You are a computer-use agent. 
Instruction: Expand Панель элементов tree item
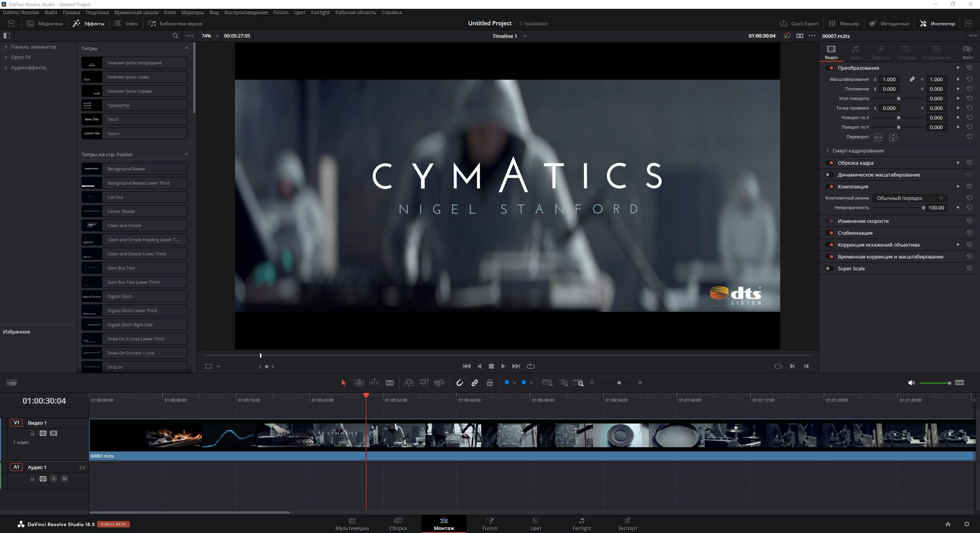tap(6, 47)
